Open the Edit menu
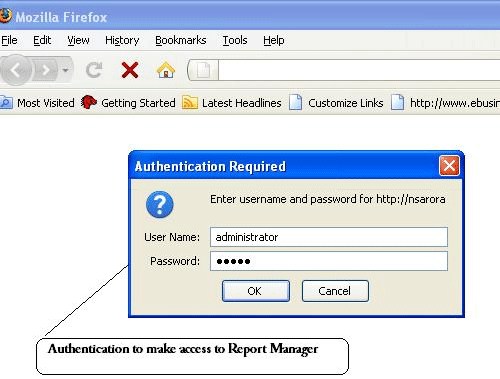The height and width of the screenshot is (379, 500). pyautogui.click(x=42, y=40)
